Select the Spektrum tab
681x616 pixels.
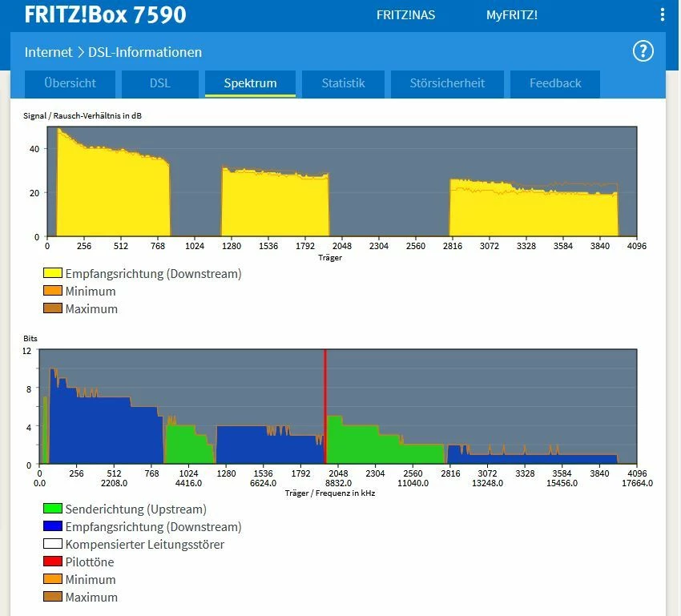click(250, 83)
